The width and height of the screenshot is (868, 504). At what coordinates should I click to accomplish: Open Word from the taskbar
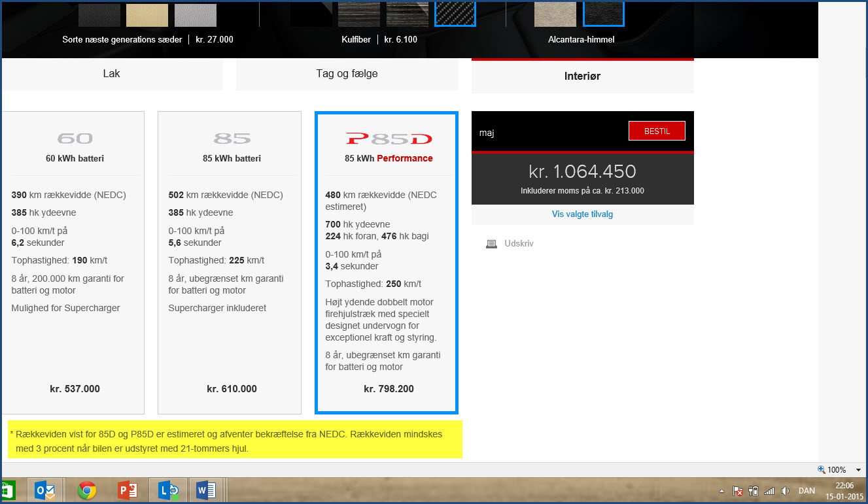(x=205, y=490)
